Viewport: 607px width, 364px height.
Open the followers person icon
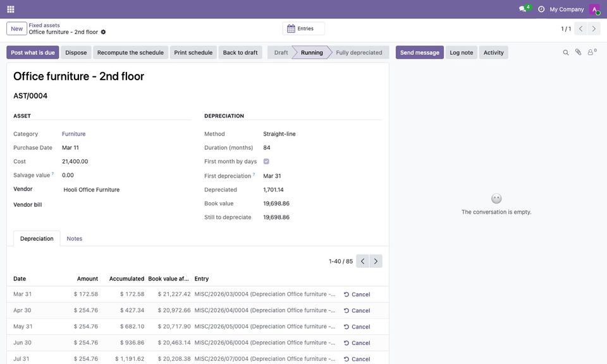(592, 52)
